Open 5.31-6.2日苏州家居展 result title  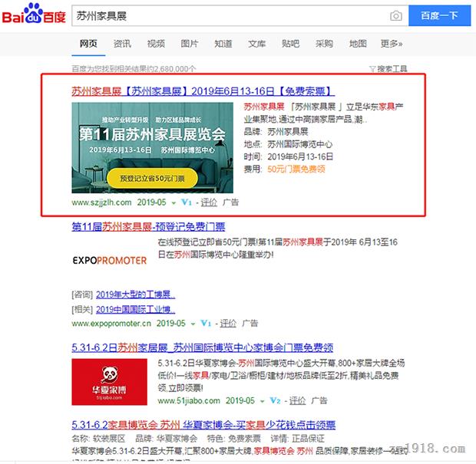pyautogui.click(x=203, y=347)
